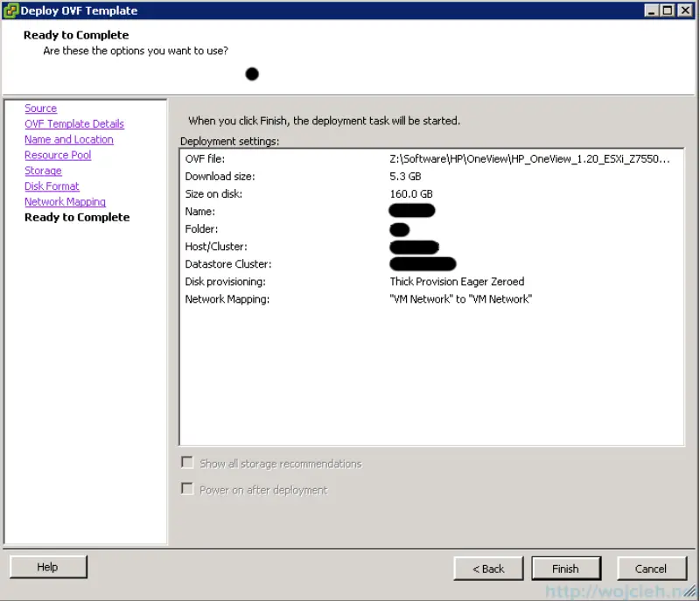Navigate to the Source step
Viewport: 700px width, 601px height.
coord(40,108)
